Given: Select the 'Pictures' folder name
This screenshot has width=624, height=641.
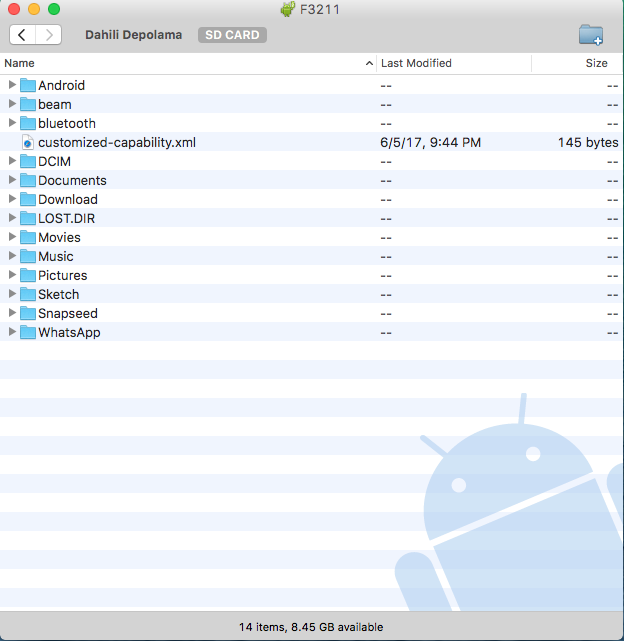Looking at the screenshot, I should pos(63,276).
